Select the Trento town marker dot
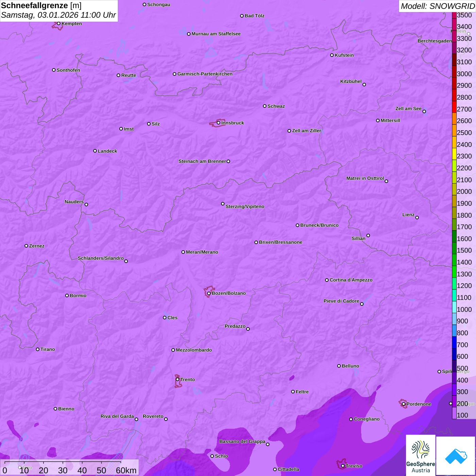 pyautogui.click(x=177, y=379)
